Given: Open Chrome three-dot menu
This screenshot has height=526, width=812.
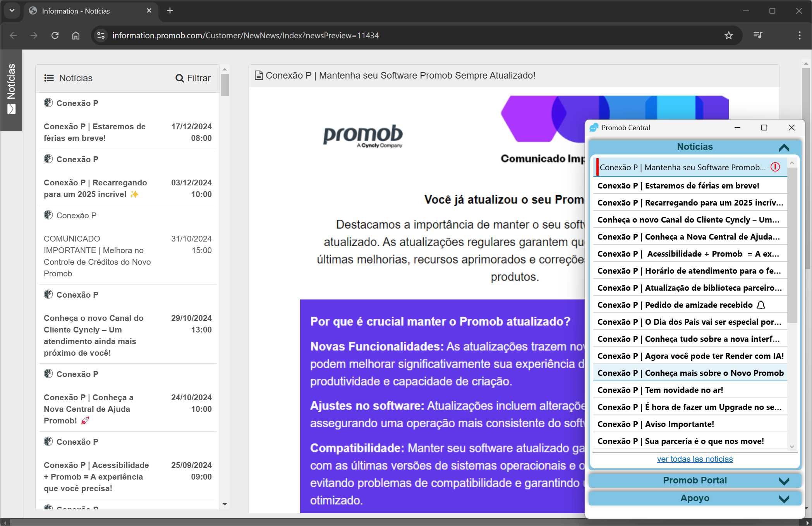Looking at the screenshot, I should point(800,36).
